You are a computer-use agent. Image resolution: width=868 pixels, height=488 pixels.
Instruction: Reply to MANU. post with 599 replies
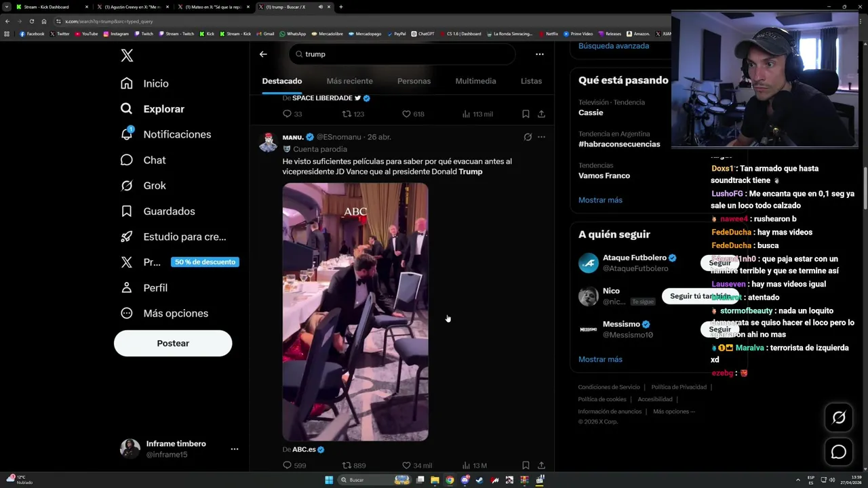294,465
